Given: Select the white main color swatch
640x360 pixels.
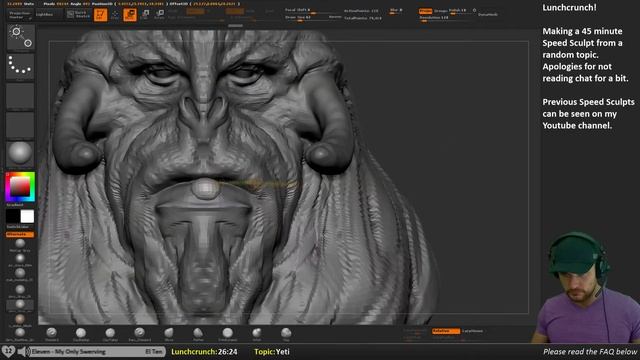Looking at the screenshot, I should coord(27,217).
